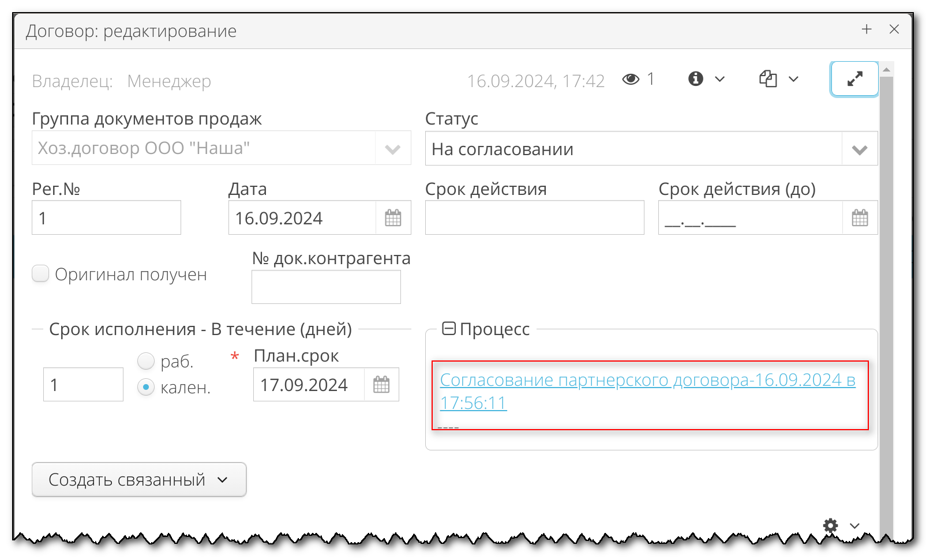Viewport: 926px width, 560px height.
Task: Click the vertical scrollbar up arrow
Action: pyautogui.click(x=887, y=69)
